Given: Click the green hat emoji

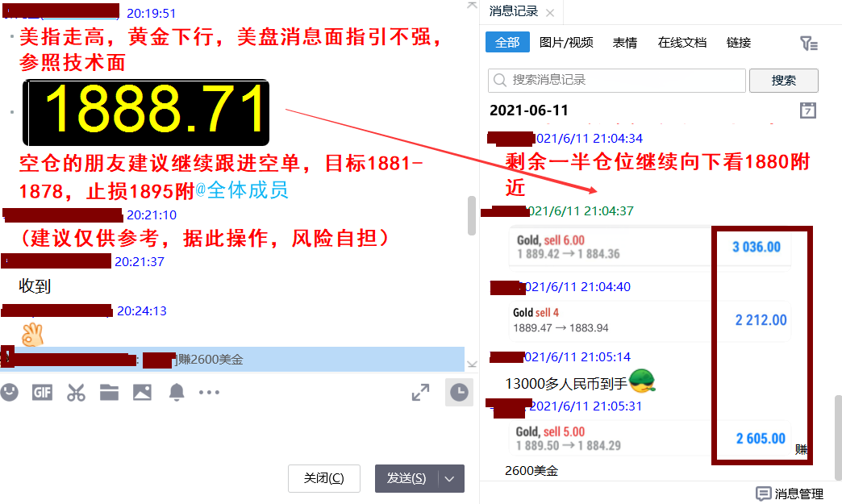Looking at the screenshot, I should pos(641,381).
